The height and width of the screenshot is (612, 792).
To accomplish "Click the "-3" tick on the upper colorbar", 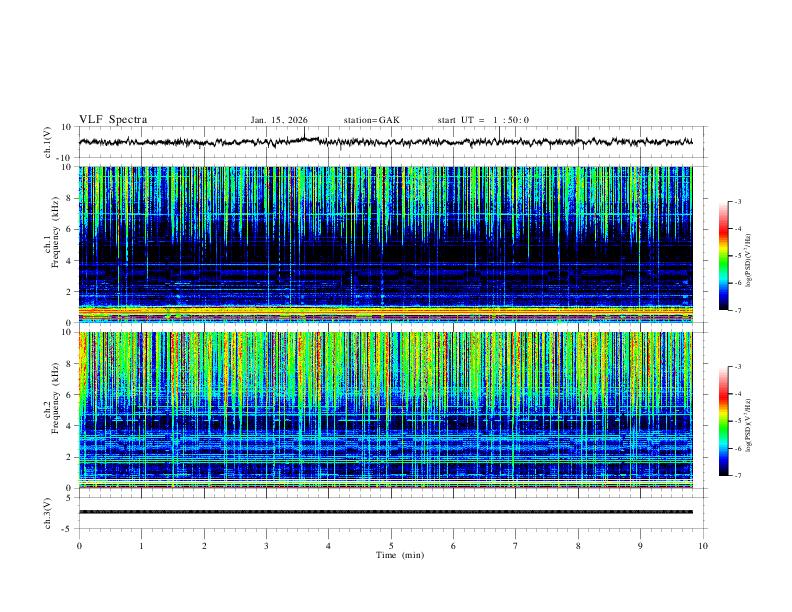I will [737, 201].
